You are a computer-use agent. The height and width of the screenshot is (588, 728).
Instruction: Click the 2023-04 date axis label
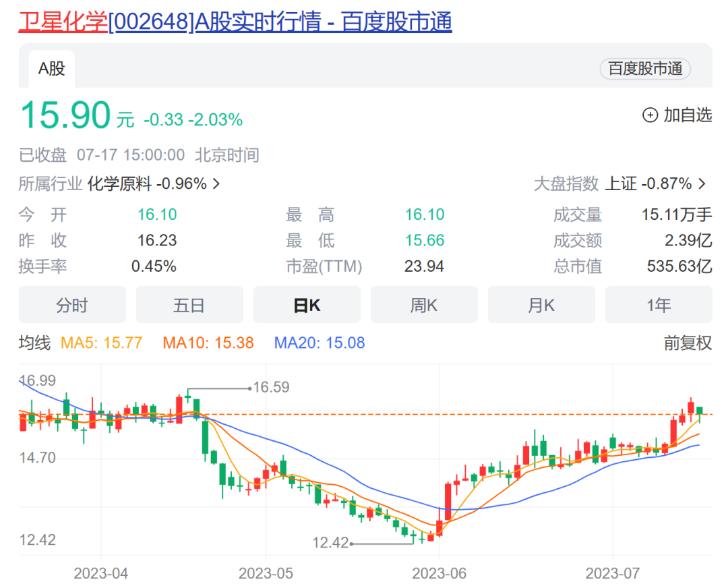coord(100,574)
